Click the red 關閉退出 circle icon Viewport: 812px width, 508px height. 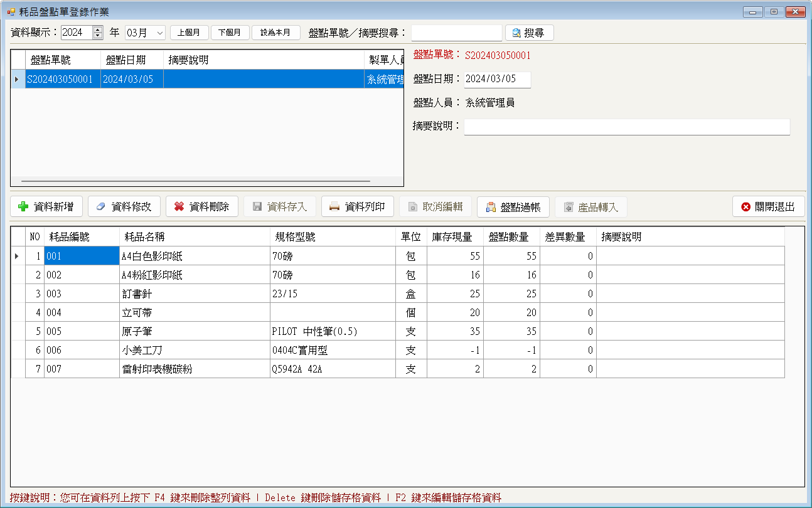click(745, 206)
